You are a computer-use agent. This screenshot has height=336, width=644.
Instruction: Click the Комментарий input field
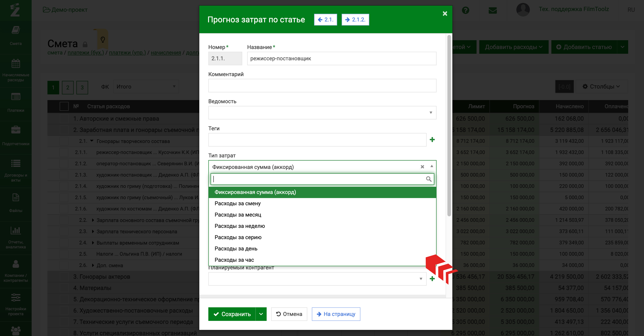(x=322, y=85)
